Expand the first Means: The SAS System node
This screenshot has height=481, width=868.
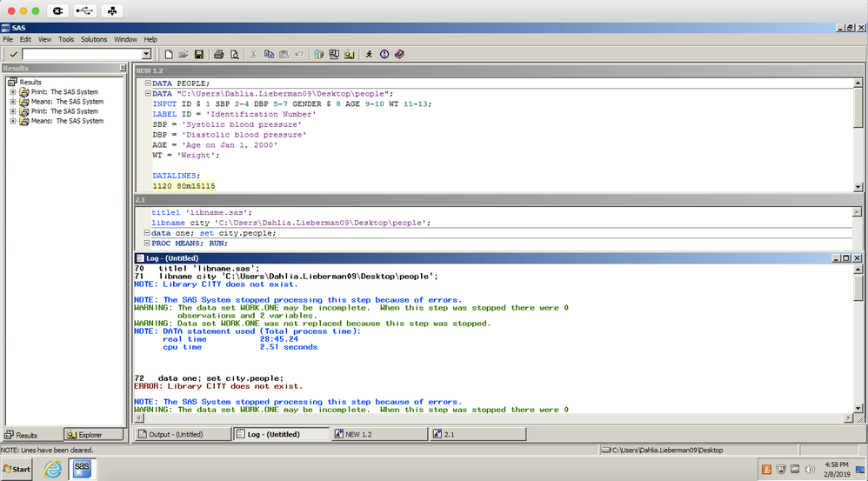(x=13, y=102)
